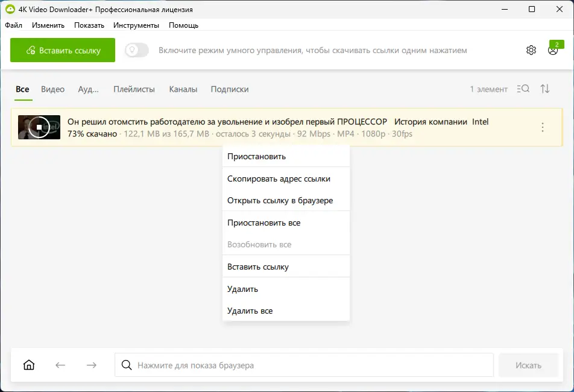Switch to the Видео tab
The width and height of the screenshot is (574, 392).
(x=53, y=89)
